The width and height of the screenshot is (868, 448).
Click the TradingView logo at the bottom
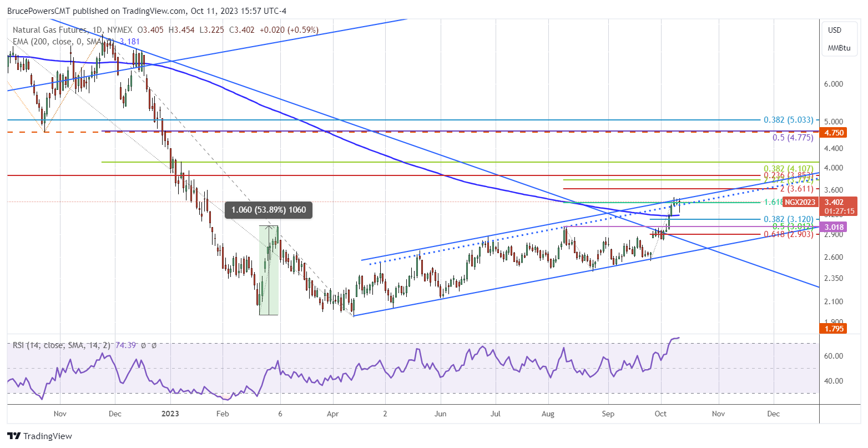pyautogui.click(x=39, y=436)
